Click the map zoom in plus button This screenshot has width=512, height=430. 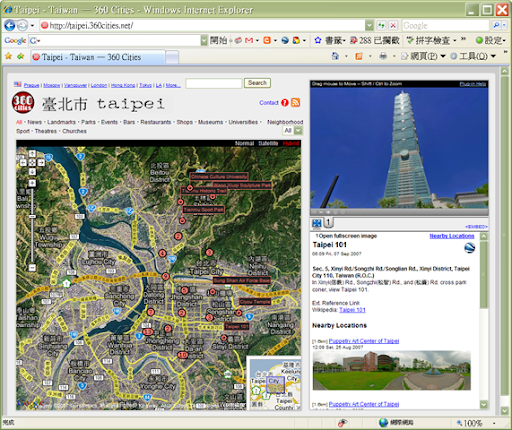(32, 183)
